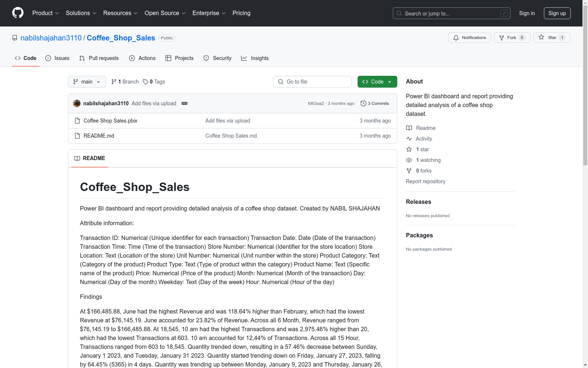Click the Pull requests icon
588x368 pixels.
pyautogui.click(x=82, y=58)
